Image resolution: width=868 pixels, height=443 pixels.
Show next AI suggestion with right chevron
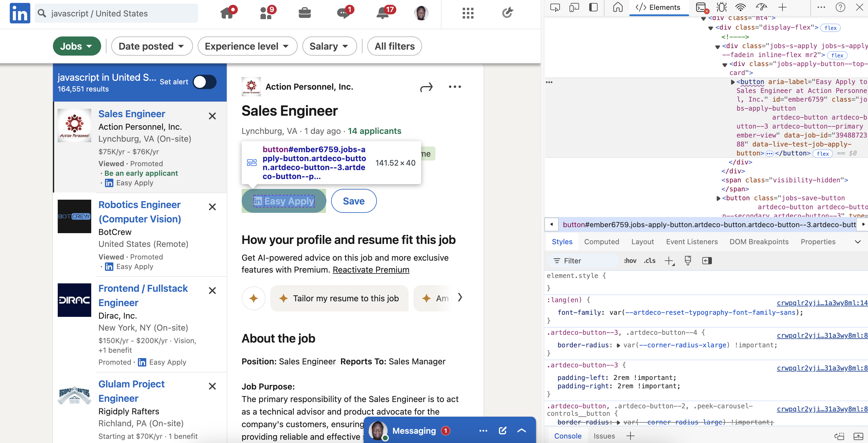pos(460,298)
